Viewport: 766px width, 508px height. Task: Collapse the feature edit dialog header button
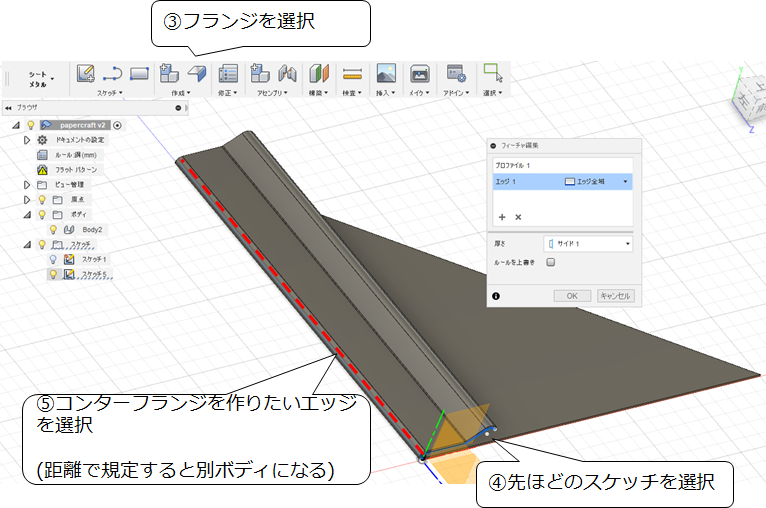[493, 146]
